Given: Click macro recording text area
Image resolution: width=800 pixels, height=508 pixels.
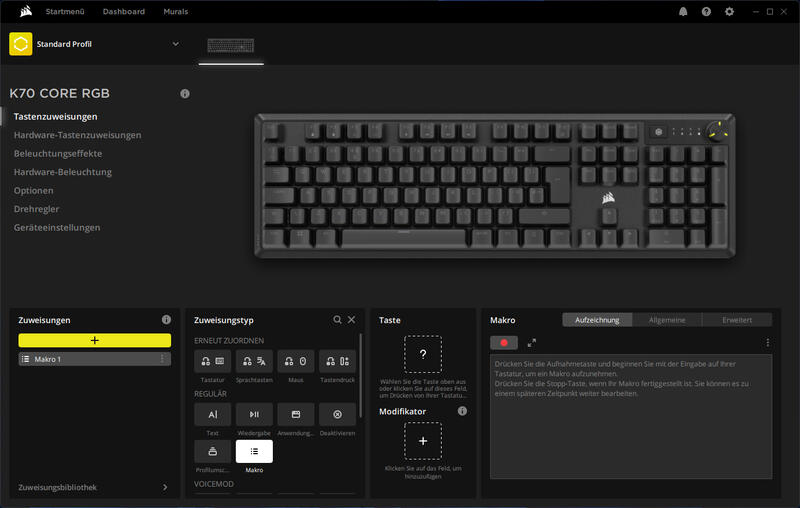Looking at the screenshot, I should 631,417.
